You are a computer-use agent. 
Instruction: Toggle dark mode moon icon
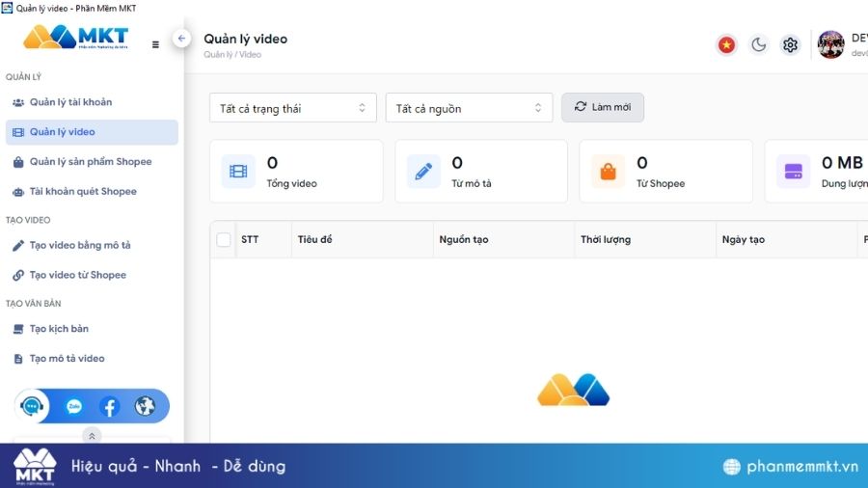point(758,44)
